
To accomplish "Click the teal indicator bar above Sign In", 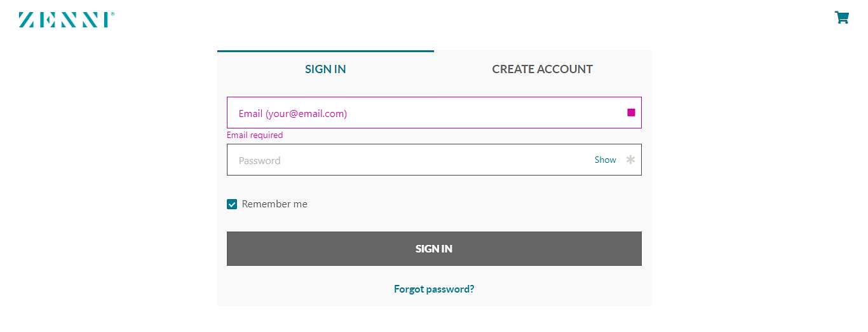I will pos(325,51).
